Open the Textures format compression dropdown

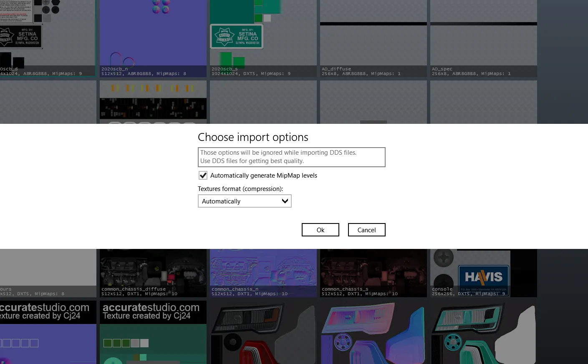pyautogui.click(x=245, y=201)
